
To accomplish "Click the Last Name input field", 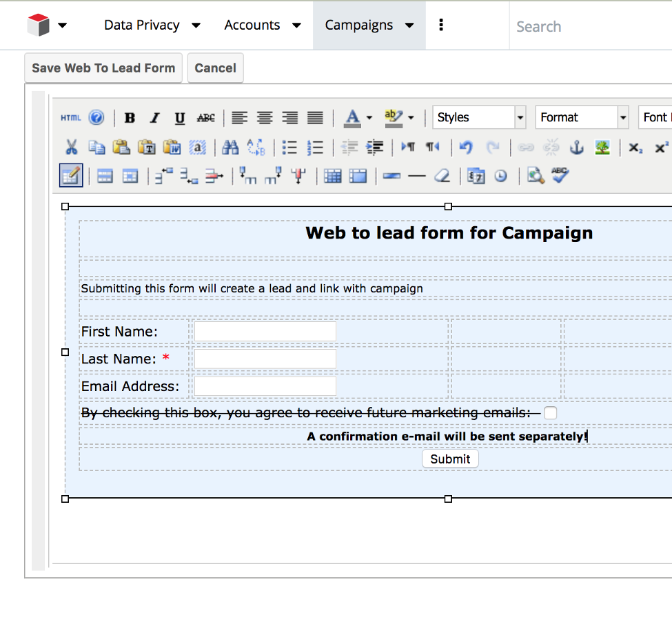I will 265,359.
